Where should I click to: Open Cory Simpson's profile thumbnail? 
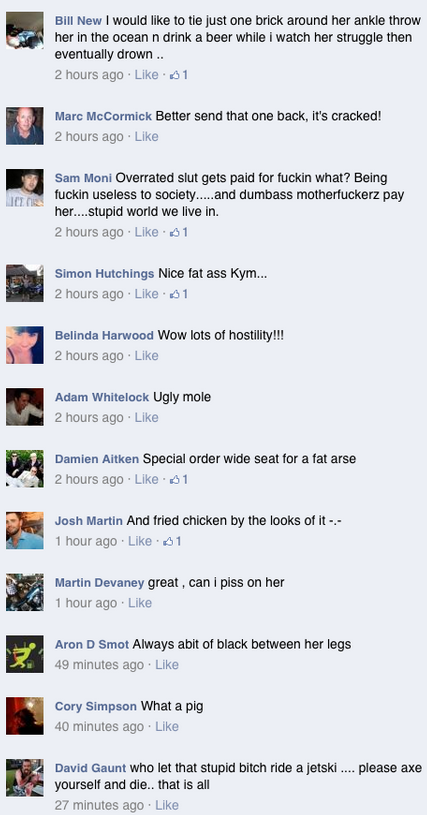pos(25,716)
